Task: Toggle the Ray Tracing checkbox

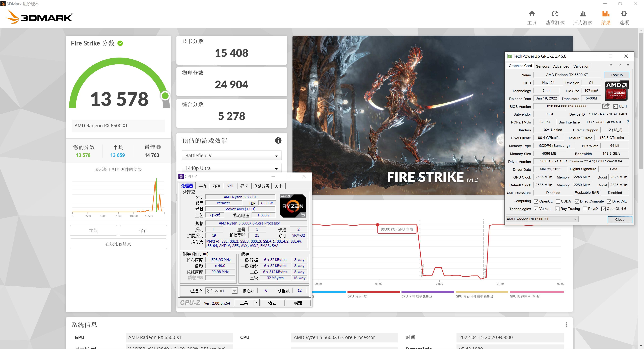Action: [557, 209]
